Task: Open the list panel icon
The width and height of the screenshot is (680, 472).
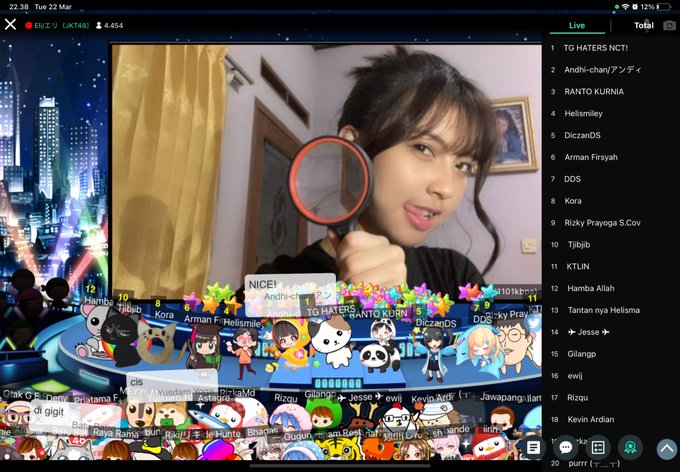Action: (598, 448)
